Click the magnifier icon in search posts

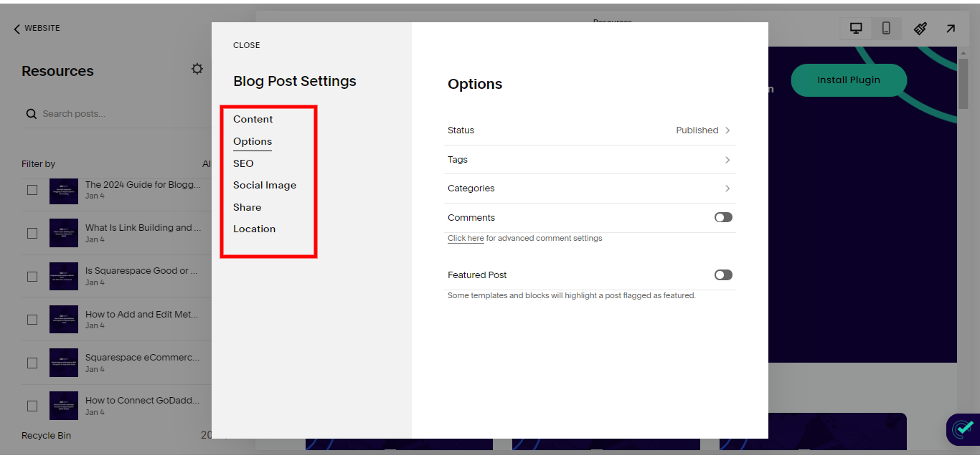tap(31, 113)
